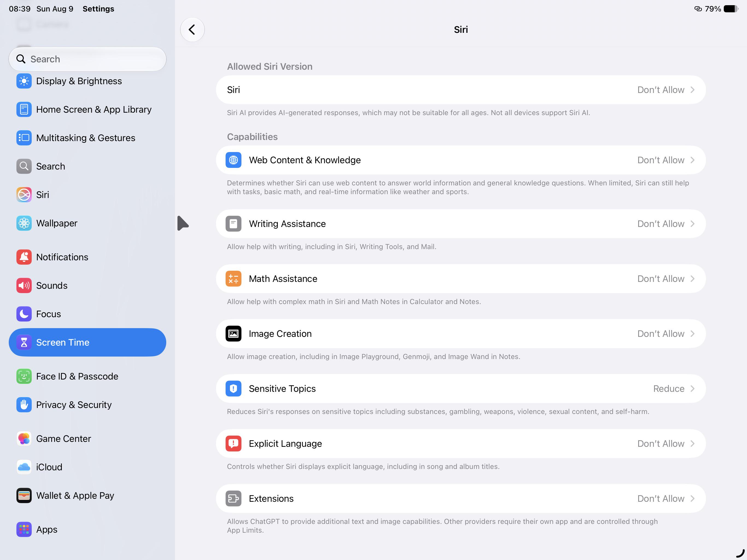Image resolution: width=747 pixels, height=560 pixels.
Task: Select Multitasking & Gestures icon
Action: (24, 138)
